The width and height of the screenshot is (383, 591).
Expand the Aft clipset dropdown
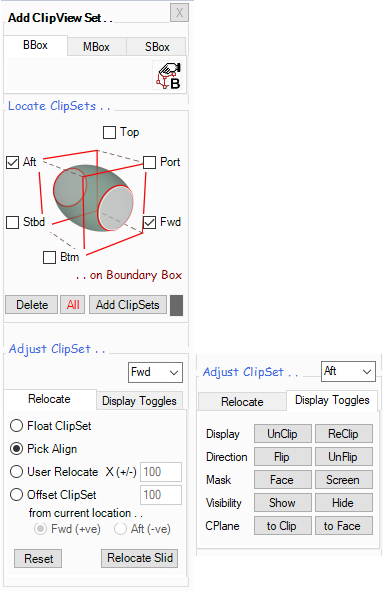(348, 372)
